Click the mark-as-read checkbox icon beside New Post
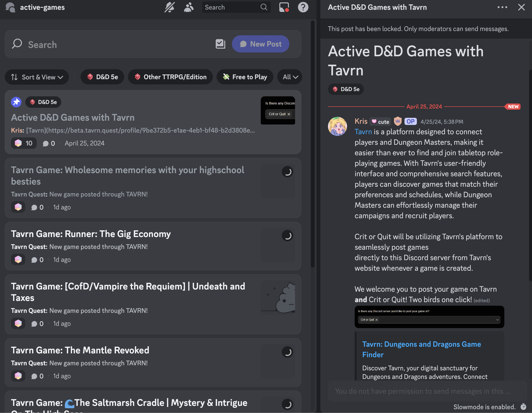Image resolution: width=532 pixels, height=413 pixels. (x=220, y=44)
